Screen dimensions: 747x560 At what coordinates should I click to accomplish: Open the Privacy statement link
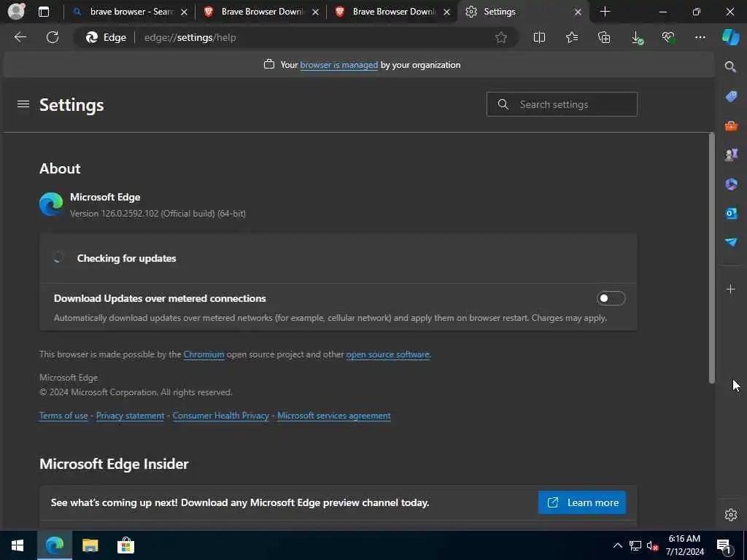pyautogui.click(x=130, y=416)
